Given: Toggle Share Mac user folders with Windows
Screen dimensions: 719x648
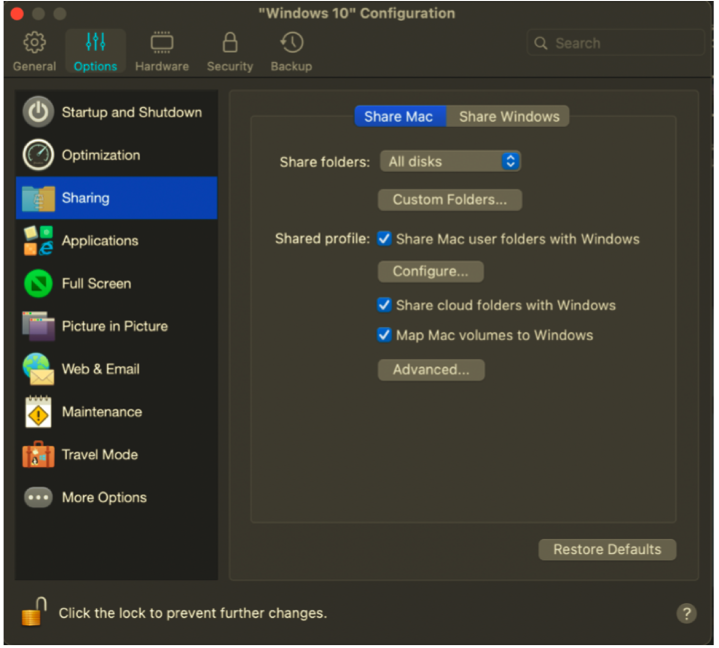Looking at the screenshot, I should (384, 238).
